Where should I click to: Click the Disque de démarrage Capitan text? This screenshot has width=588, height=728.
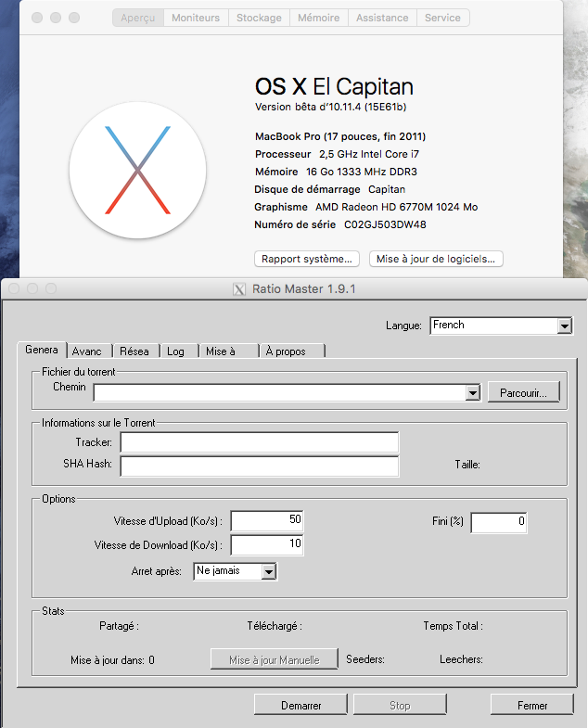pyautogui.click(x=330, y=189)
